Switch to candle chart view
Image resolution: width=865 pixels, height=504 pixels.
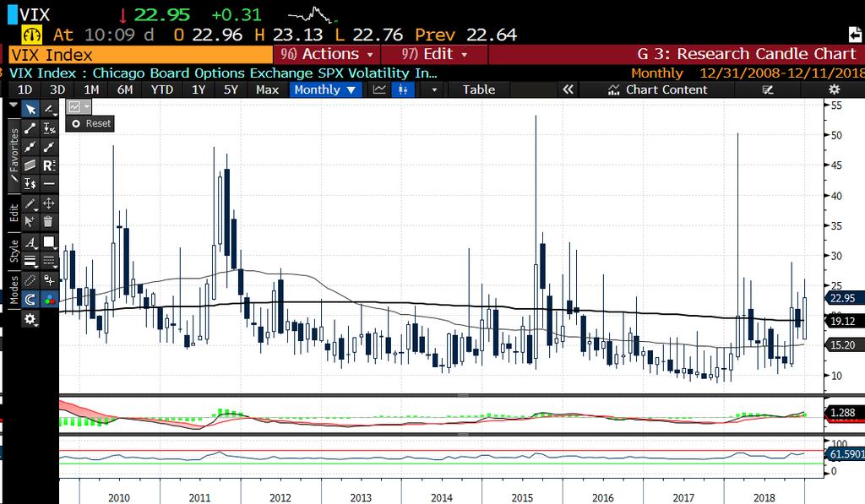(403, 89)
